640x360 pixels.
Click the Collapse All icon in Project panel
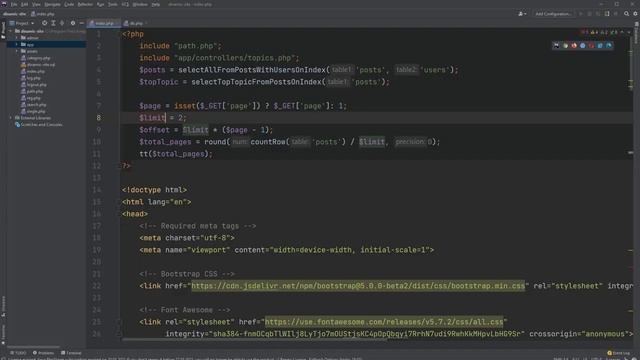point(62,23)
